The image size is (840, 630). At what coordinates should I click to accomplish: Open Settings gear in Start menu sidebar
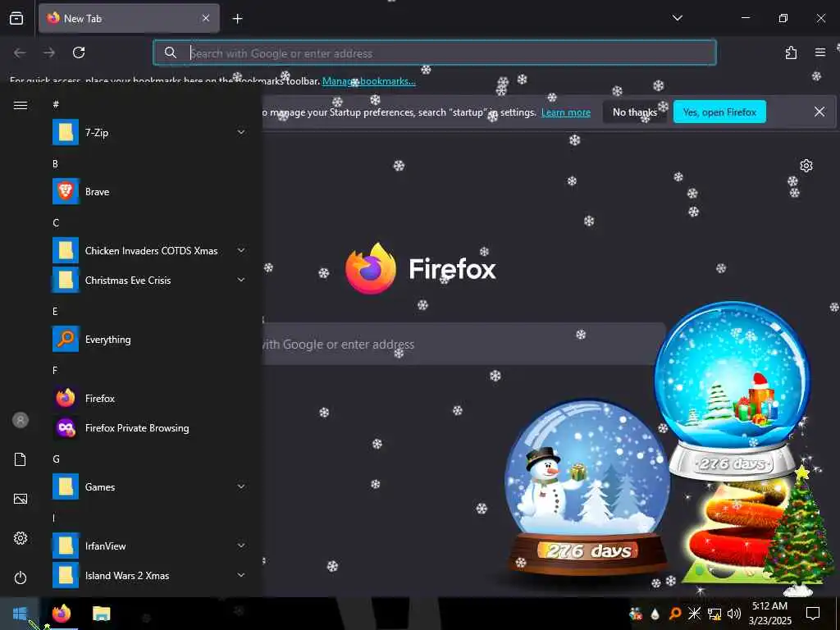coord(21,538)
